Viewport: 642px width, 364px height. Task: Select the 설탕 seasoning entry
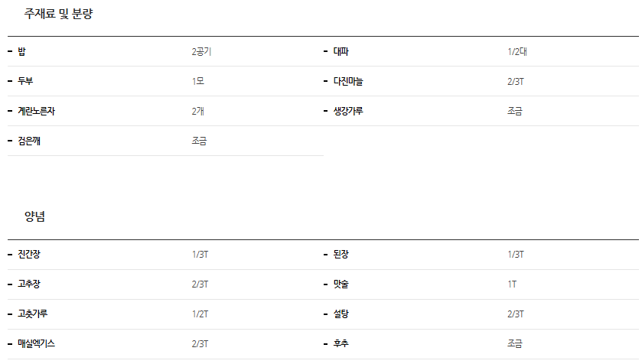click(x=341, y=314)
